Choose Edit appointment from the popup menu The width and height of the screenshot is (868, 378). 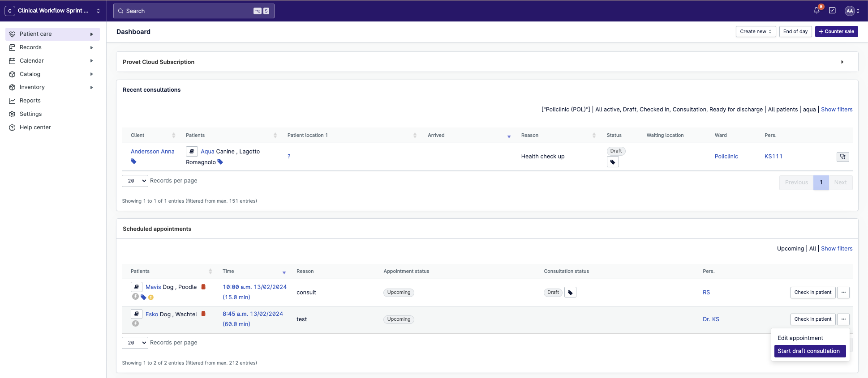800,338
